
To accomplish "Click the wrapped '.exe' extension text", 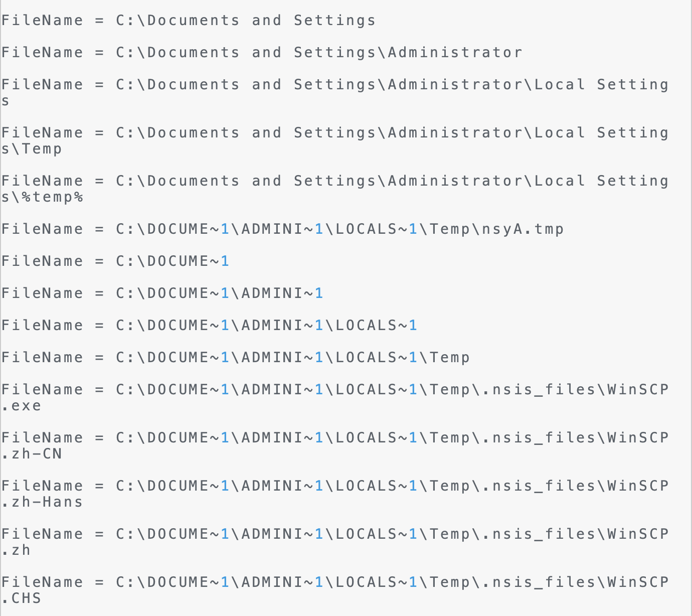I will (x=21, y=406).
